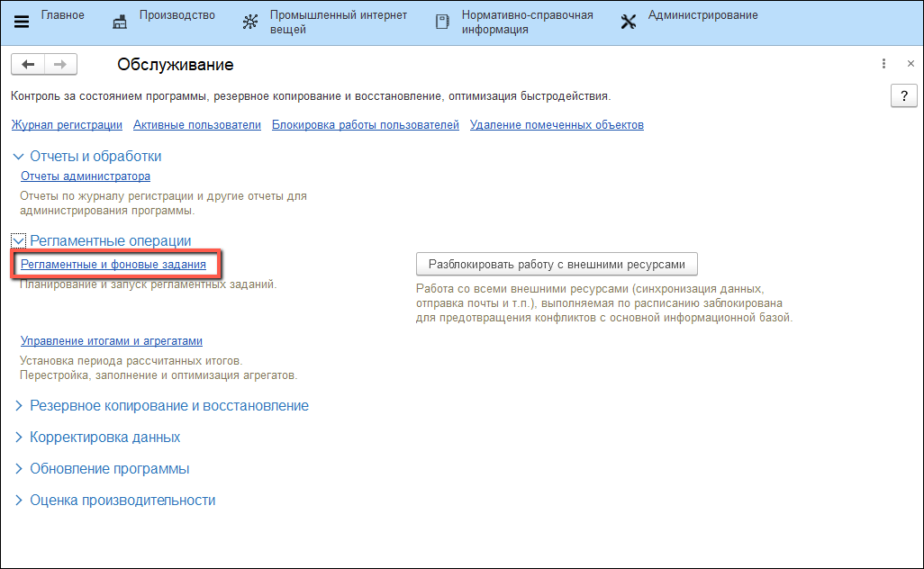Open the three-dot more options menu
Viewport: 924px width, 569px height.
click(884, 64)
